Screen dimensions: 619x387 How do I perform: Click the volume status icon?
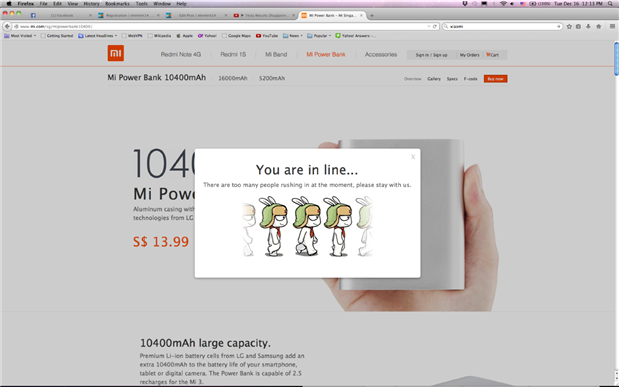point(512,4)
